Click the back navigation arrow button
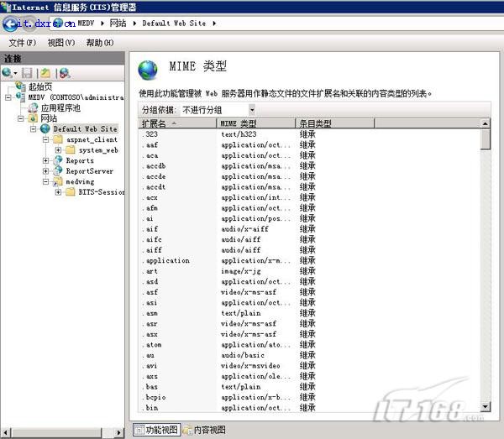Screen dimensions: 504x439 [x=12, y=24]
